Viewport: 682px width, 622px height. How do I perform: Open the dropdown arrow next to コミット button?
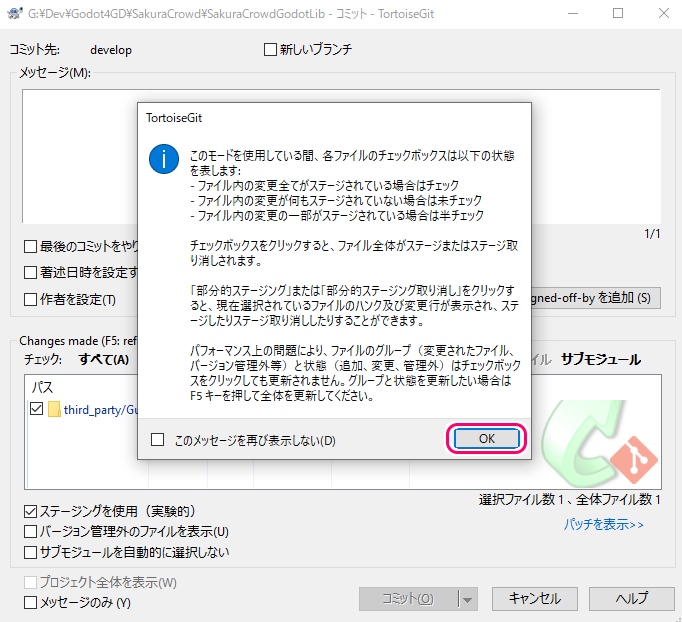click(x=466, y=599)
